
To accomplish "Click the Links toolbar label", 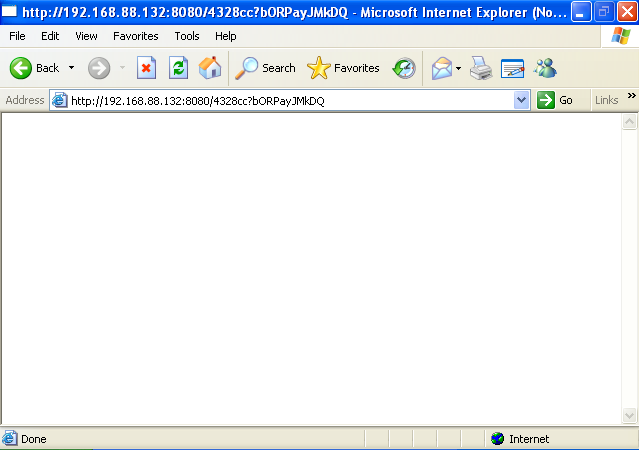I will click(x=606, y=100).
